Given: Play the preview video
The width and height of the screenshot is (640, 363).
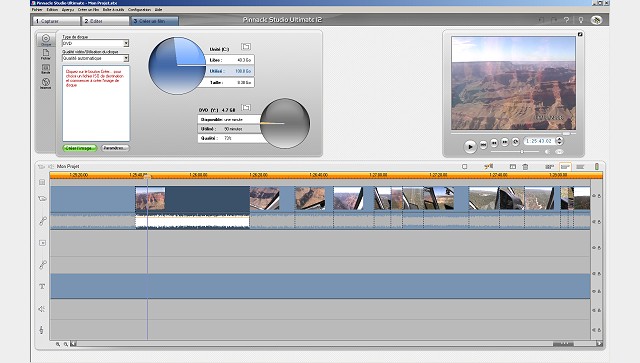Looking at the screenshot, I should (x=470, y=146).
